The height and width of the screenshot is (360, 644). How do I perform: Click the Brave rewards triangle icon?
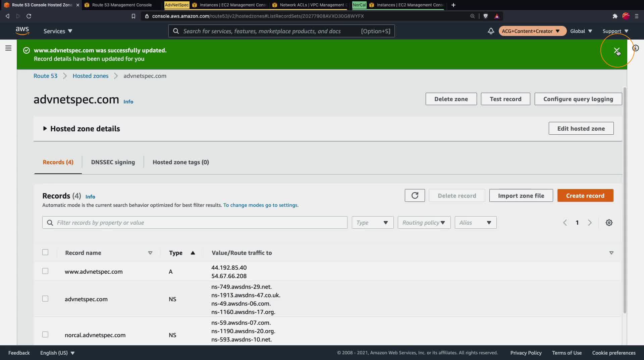click(x=497, y=16)
